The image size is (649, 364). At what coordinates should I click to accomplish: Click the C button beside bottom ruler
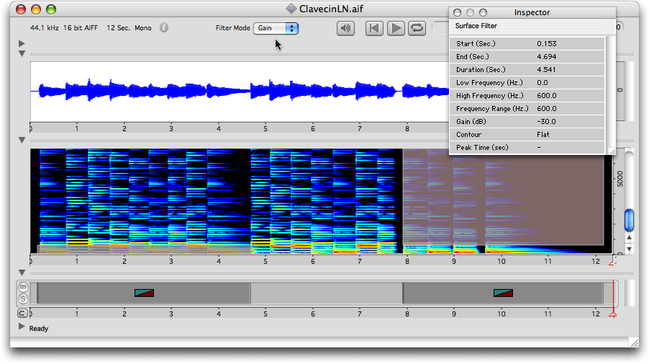(22, 313)
